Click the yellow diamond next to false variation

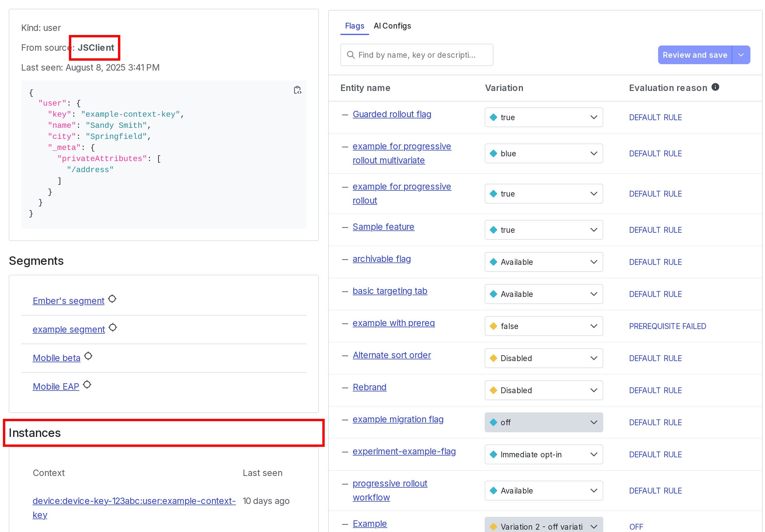click(494, 326)
